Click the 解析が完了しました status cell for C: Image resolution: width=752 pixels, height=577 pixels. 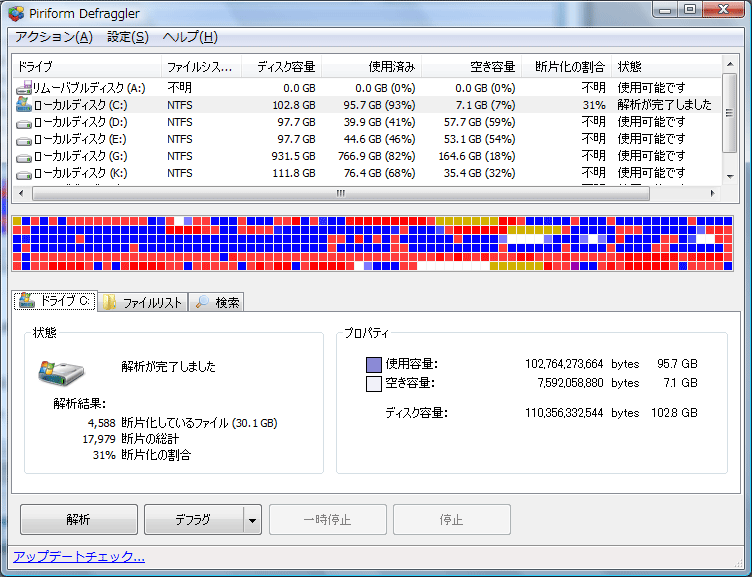(x=664, y=105)
